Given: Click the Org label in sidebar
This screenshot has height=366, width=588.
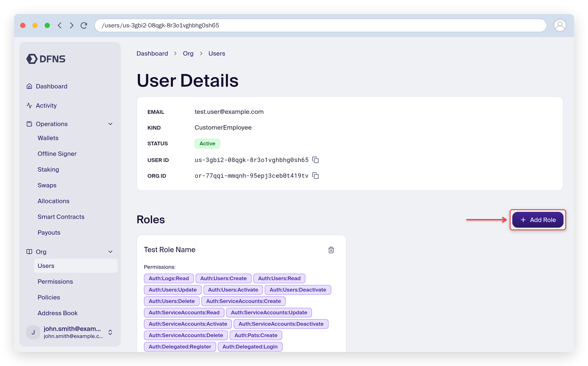Looking at the screenshot, I should (41, 252).
